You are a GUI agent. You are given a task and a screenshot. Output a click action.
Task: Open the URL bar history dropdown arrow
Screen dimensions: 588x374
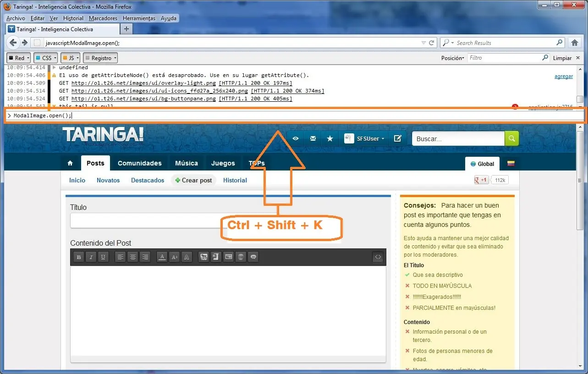pyautogui.click(x=423, y=43)
